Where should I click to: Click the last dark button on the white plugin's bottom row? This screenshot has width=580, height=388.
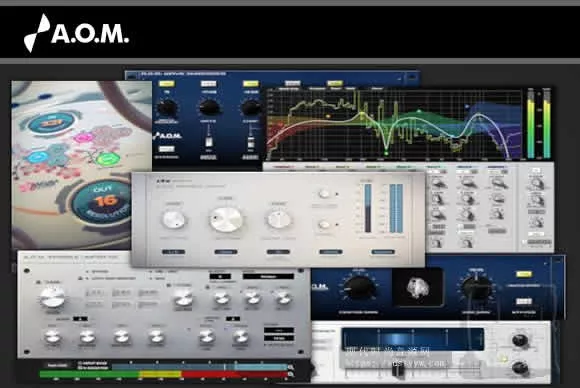[383, 252]
